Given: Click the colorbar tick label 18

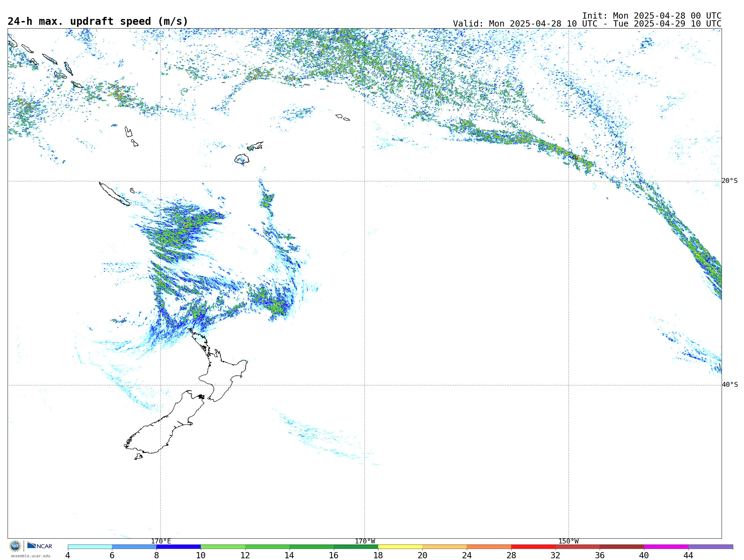Looking at the screenshot, I should click(378, 556).
